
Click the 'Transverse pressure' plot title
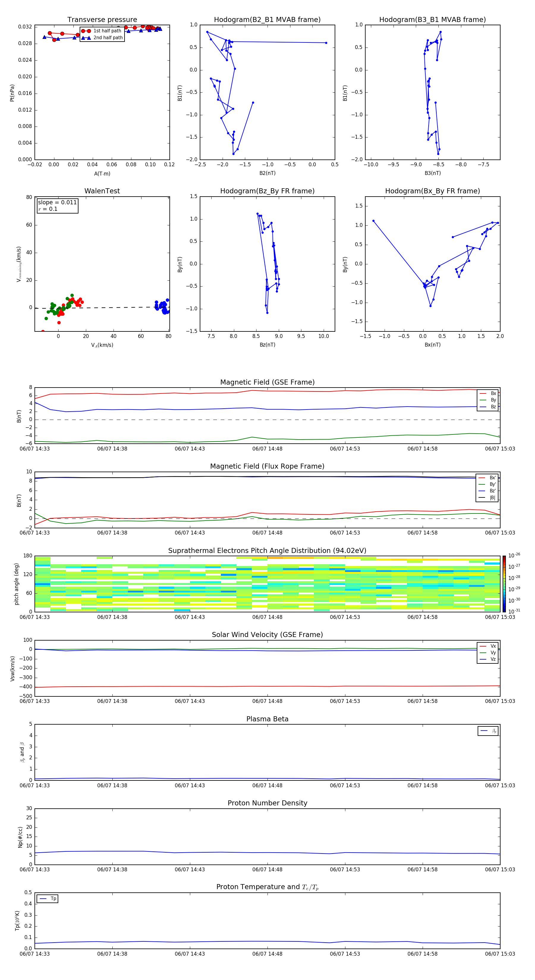[102, 20]
